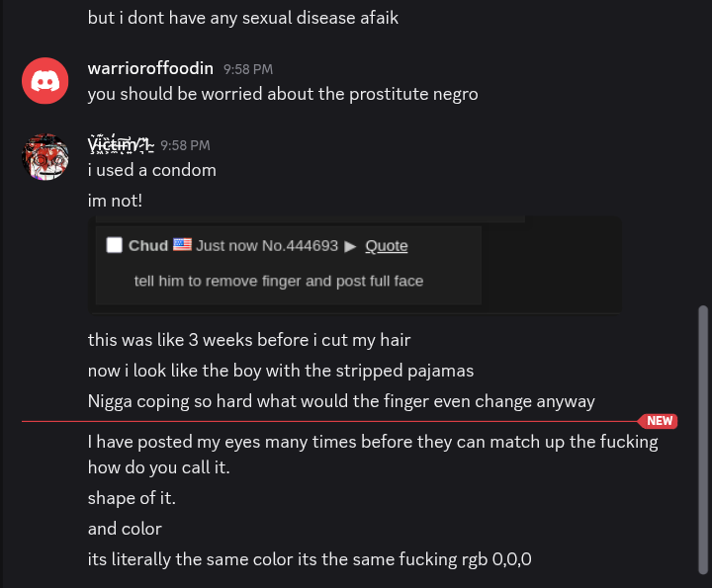This screenshot has width=712, height=588.
Task: Follow the Quote link in embedded post
Action: pos(387,246)
